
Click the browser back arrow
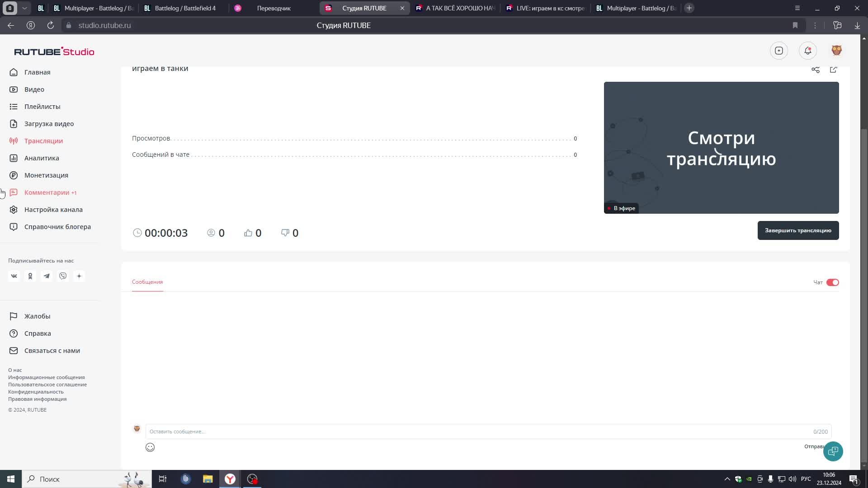tap(11, 25)
